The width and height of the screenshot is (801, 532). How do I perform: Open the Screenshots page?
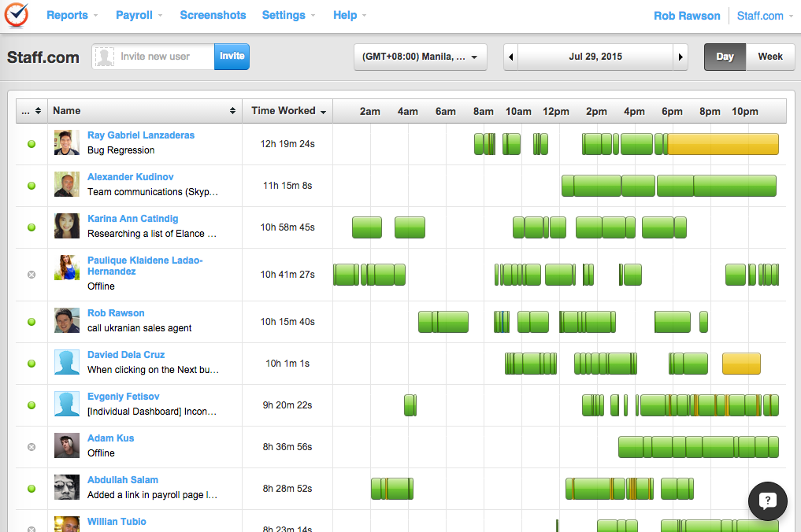213,15
